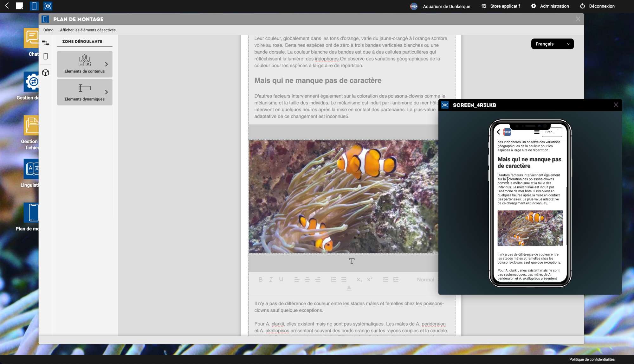The image size is (634, 364).
Task: Open hamburger menu in phone preview
Action: (537, 132)
